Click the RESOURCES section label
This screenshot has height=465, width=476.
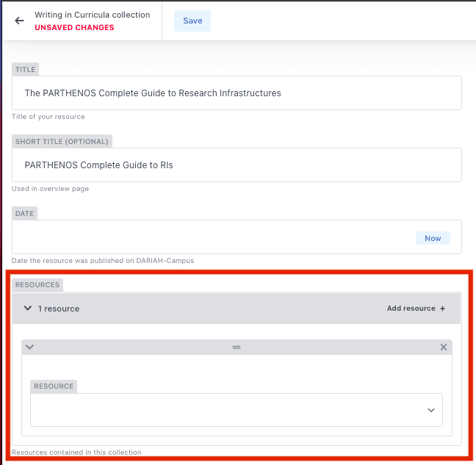click(x=37, y=284)
